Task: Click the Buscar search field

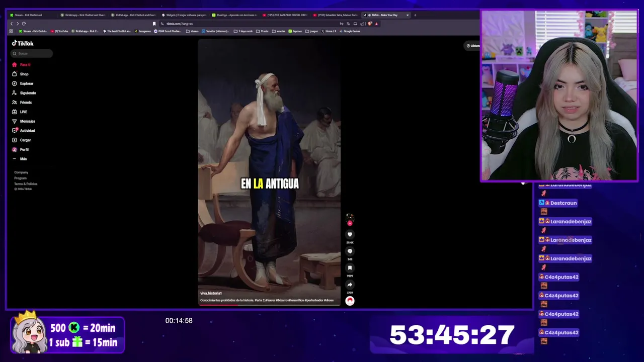Action: click(32, 53)
